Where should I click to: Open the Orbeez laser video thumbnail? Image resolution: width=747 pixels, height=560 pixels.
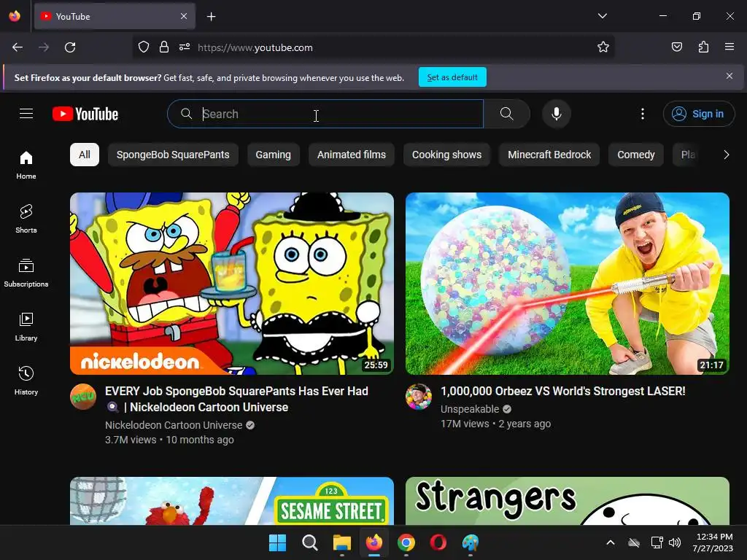coord(568,284)
